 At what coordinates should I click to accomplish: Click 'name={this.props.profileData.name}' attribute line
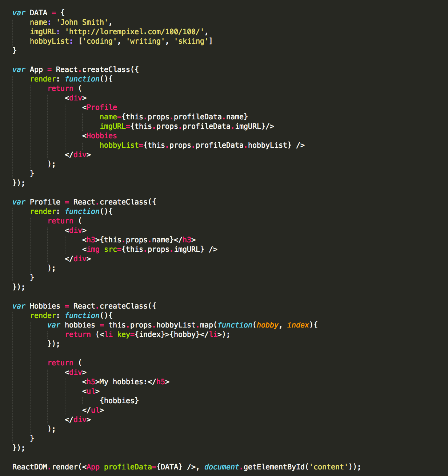tap(174, 117)
